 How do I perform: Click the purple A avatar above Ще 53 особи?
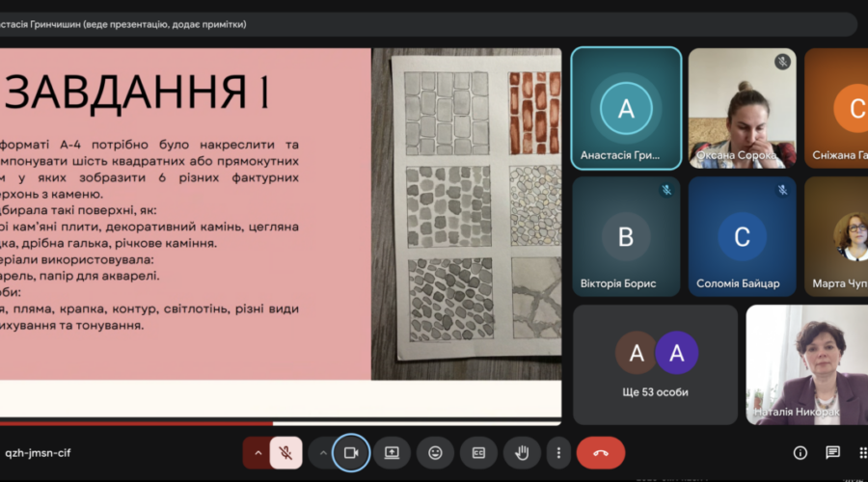click(x=676, y=353)
